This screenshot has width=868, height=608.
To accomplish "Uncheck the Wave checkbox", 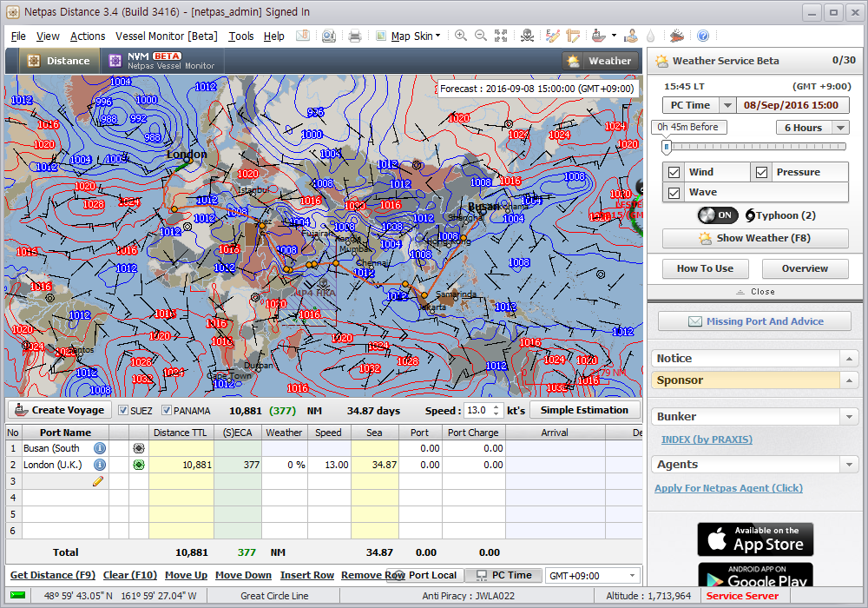I will pos(674,193).
